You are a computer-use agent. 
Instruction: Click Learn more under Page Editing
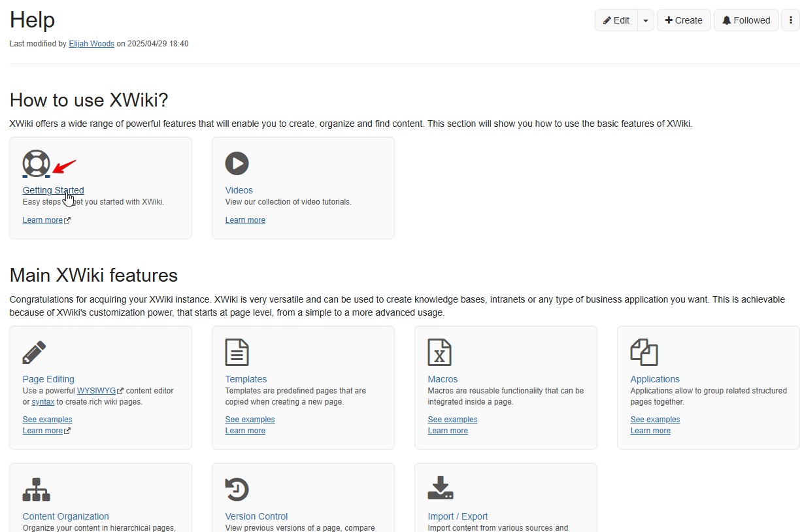coord(42,431)
